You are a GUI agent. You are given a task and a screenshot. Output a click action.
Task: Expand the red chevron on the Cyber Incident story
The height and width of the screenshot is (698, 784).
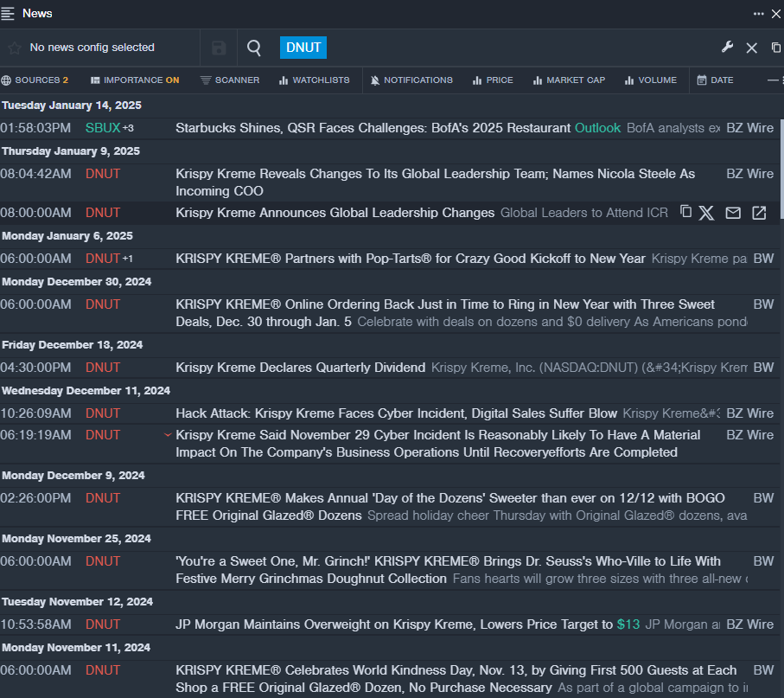[x=168, y=435]
